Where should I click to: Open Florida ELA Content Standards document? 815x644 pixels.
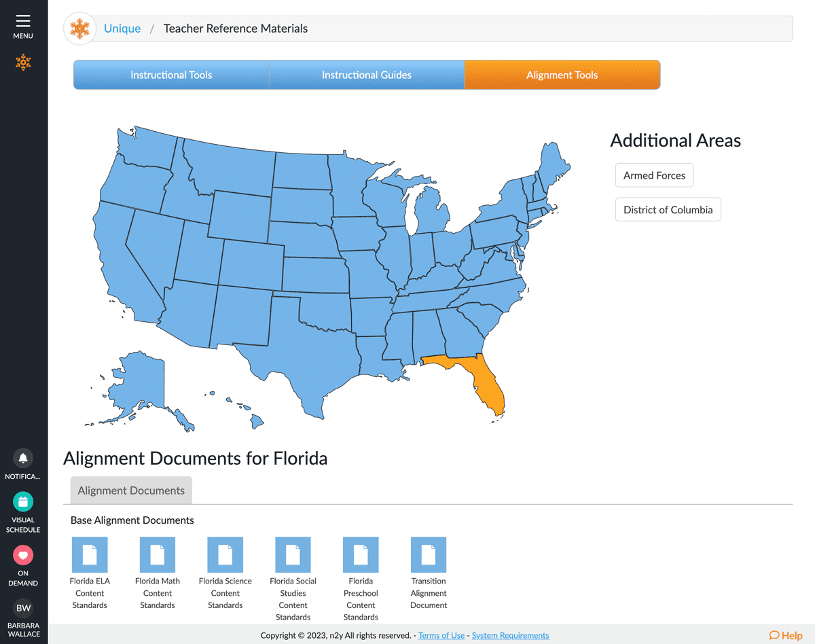click(x=90, y=555)
